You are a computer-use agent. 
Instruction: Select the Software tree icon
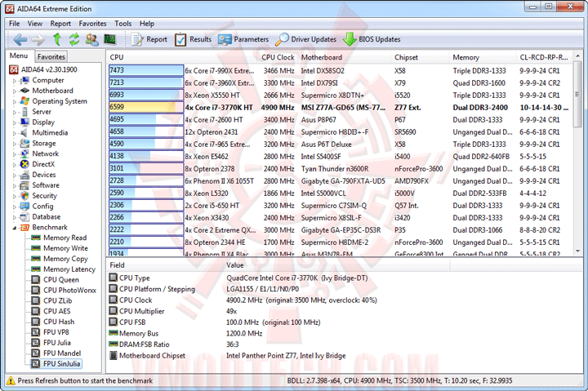pyautogui.click(x=24, y=185)
